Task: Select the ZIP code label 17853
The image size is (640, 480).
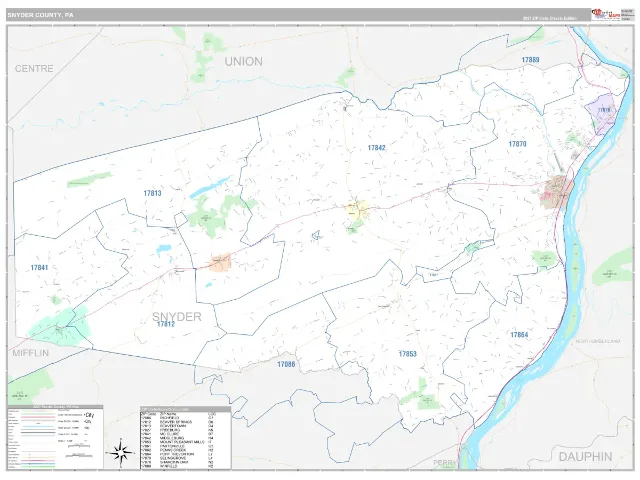Action: 407,354
